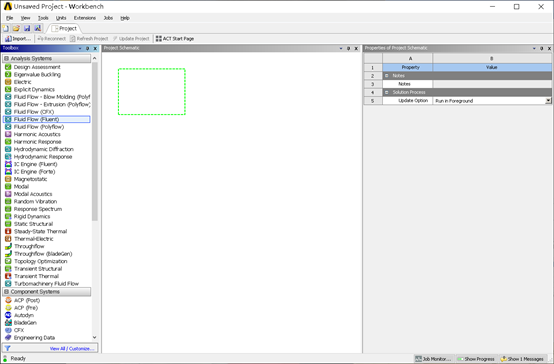Open the File menu

point(10,18)
